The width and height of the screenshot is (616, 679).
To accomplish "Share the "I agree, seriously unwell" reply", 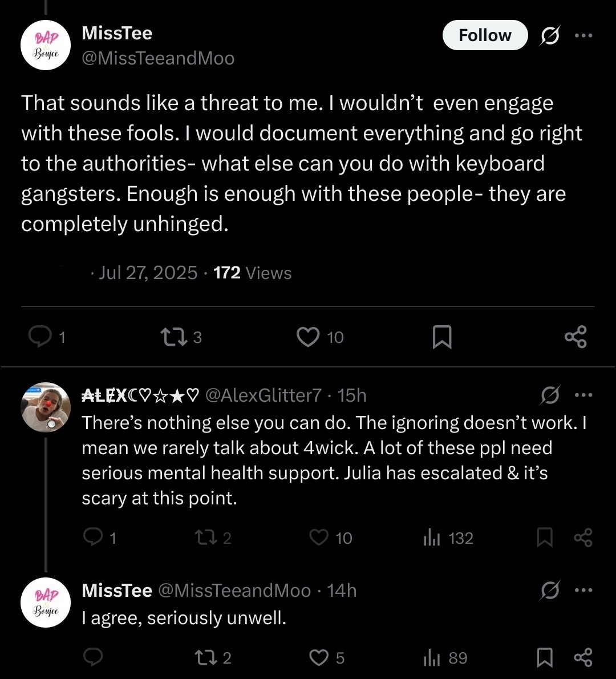I will 583,658.
